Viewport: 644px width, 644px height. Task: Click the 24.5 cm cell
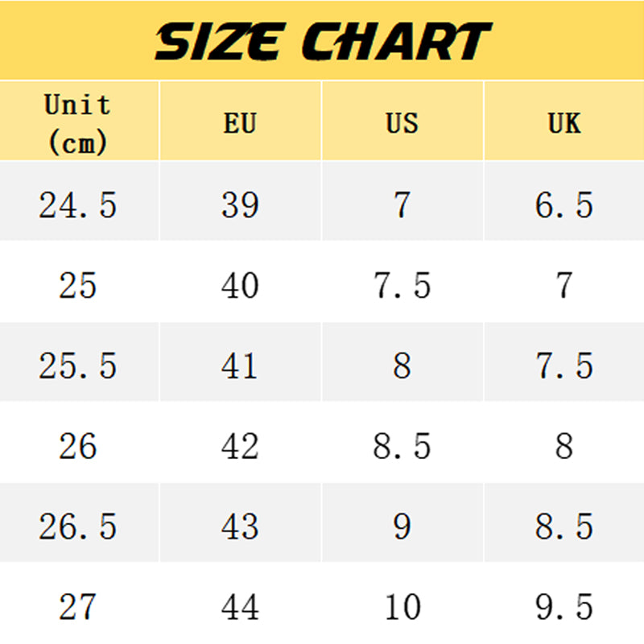[x=79, y=200]
